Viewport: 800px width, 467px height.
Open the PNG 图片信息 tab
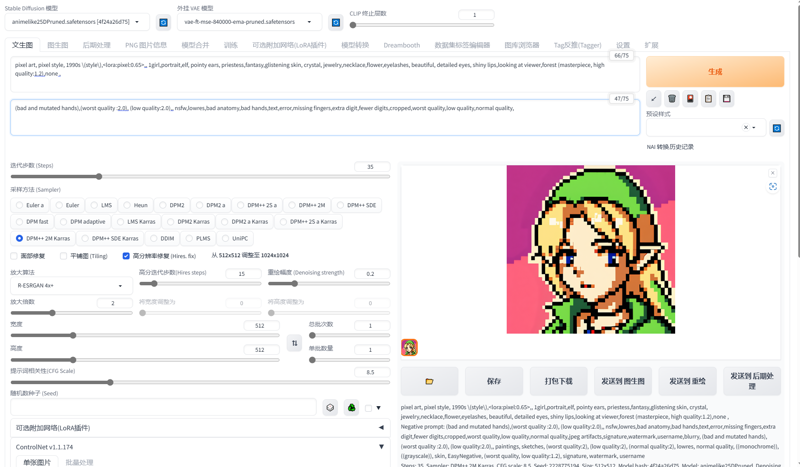[x=146, y=45]
